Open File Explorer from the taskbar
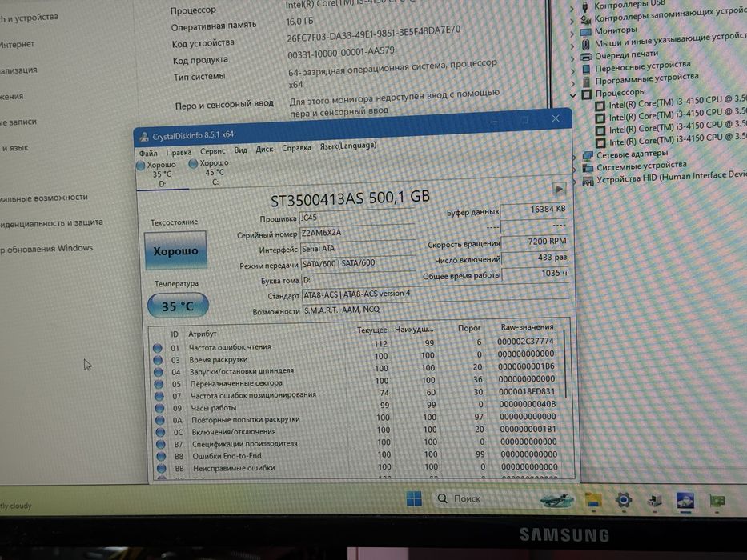 pyautogui.click(x=593, y=500)
